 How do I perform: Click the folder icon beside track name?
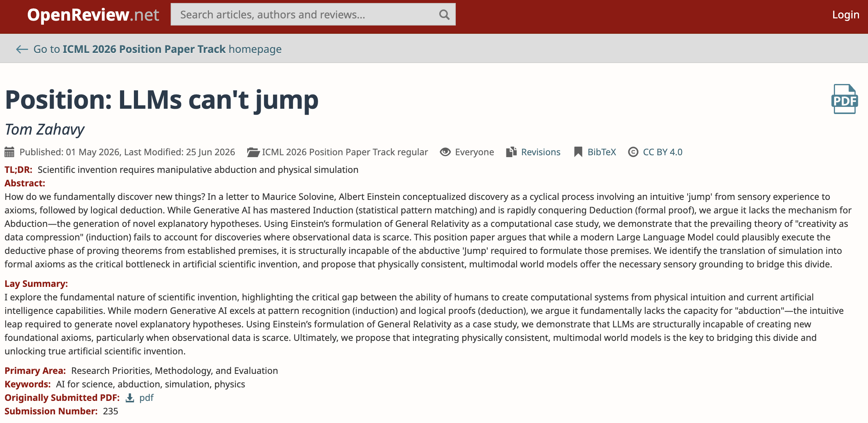pos(253,152)
